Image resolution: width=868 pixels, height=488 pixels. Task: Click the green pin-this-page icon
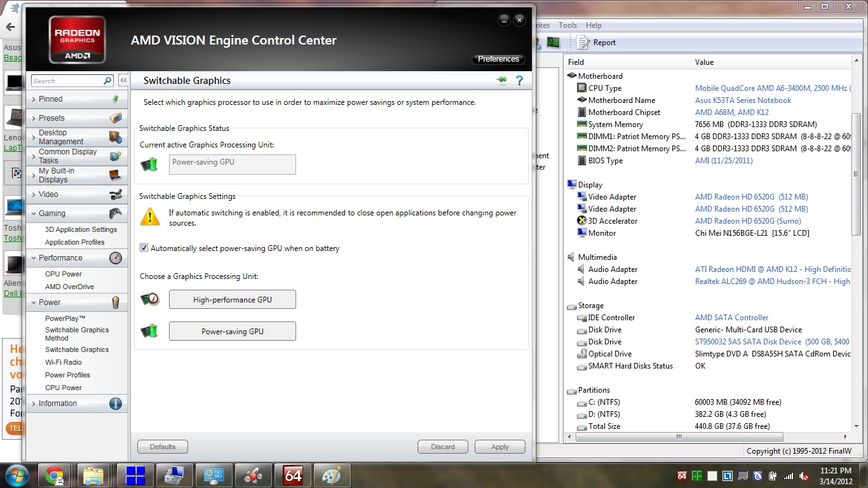tap(502, 80)
